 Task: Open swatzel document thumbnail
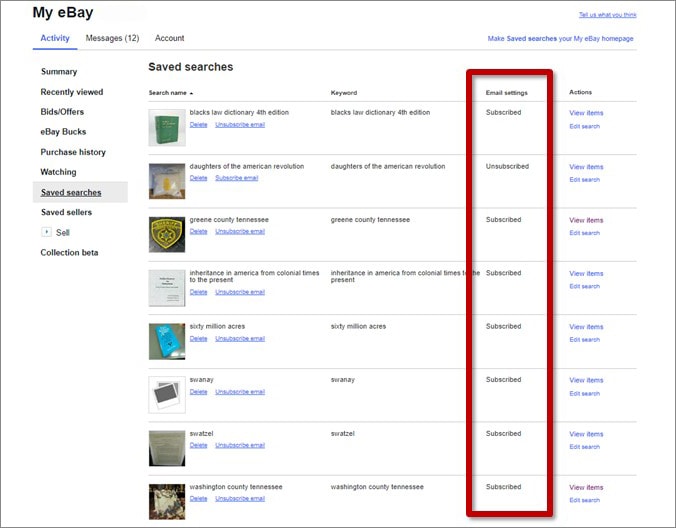click(x=167, y=448)
